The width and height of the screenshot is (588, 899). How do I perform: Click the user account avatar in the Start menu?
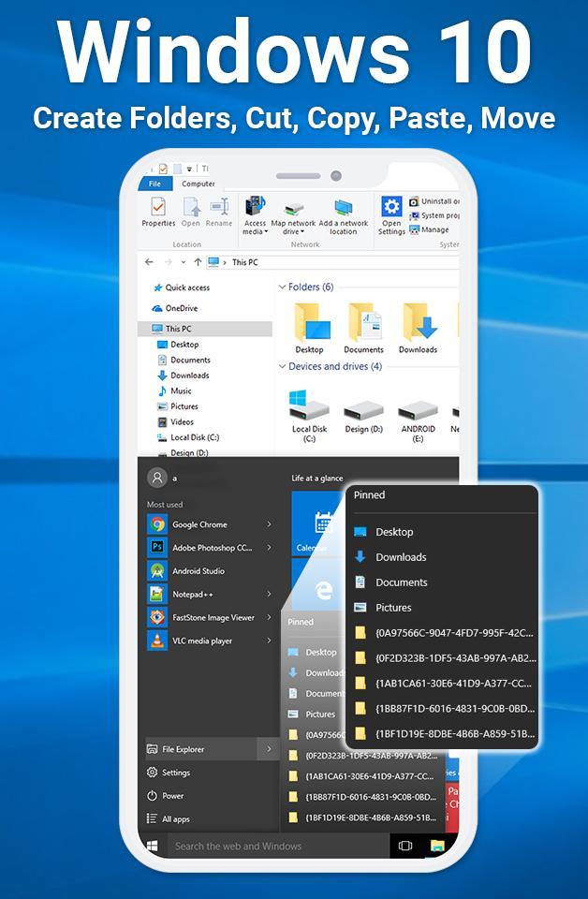(157, 478)
